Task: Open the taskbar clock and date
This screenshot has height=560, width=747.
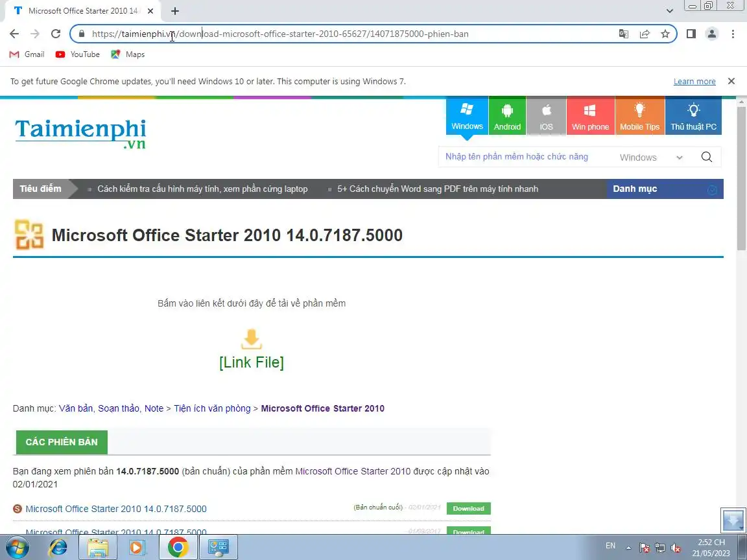Action: coord(711,548)
